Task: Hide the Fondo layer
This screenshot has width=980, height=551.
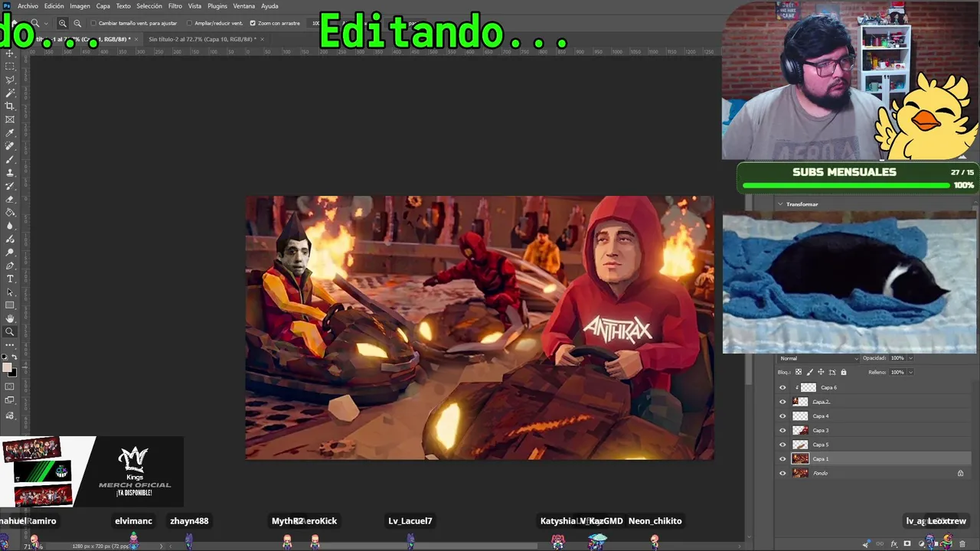Action: 782,473
